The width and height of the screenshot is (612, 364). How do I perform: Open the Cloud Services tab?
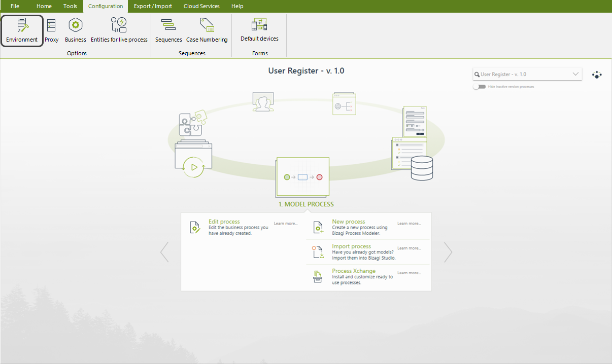click(201, 6)
